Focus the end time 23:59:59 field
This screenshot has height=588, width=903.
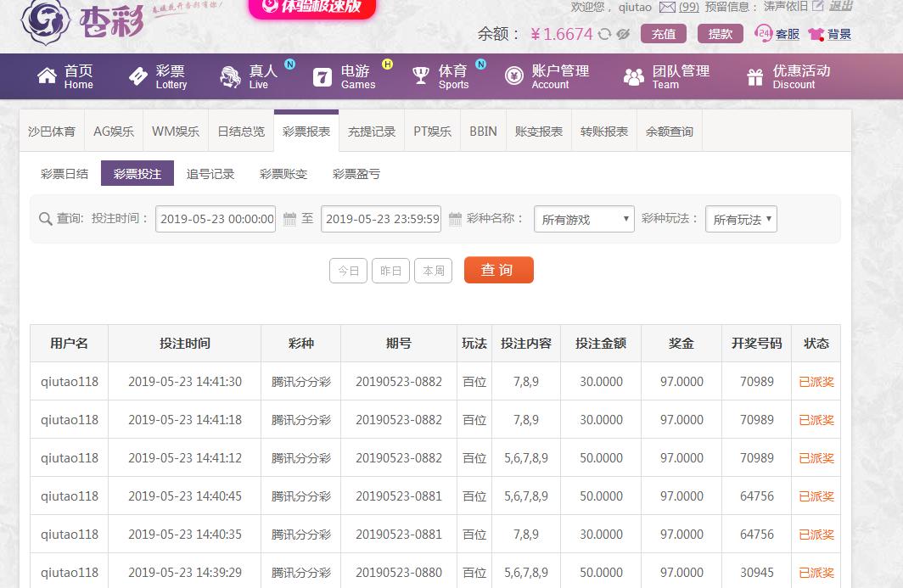(x=381, y=219)
